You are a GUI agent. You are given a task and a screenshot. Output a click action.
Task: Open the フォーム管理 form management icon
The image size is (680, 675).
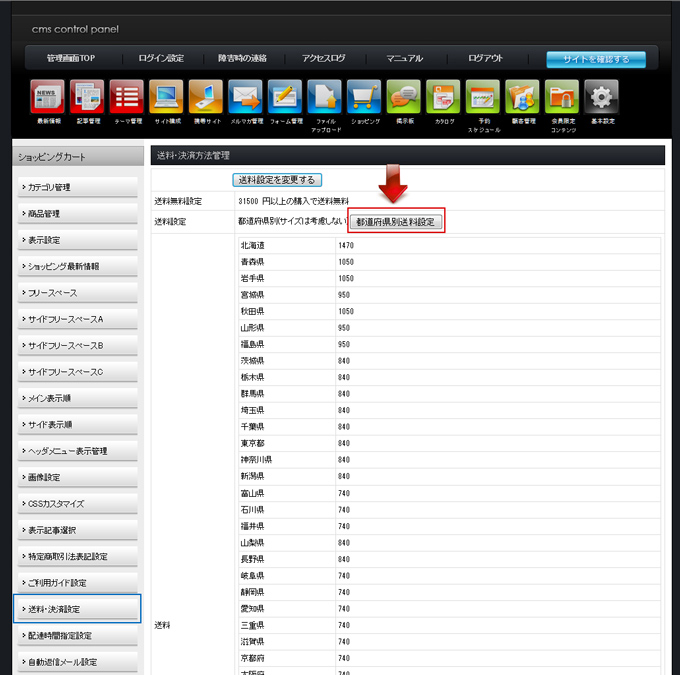tap(285, 98)
